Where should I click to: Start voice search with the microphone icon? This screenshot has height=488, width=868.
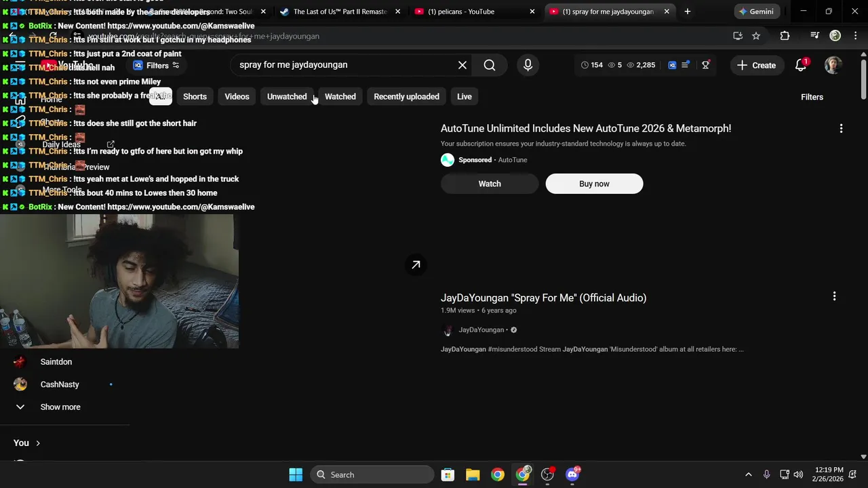[x=528, y=65]
